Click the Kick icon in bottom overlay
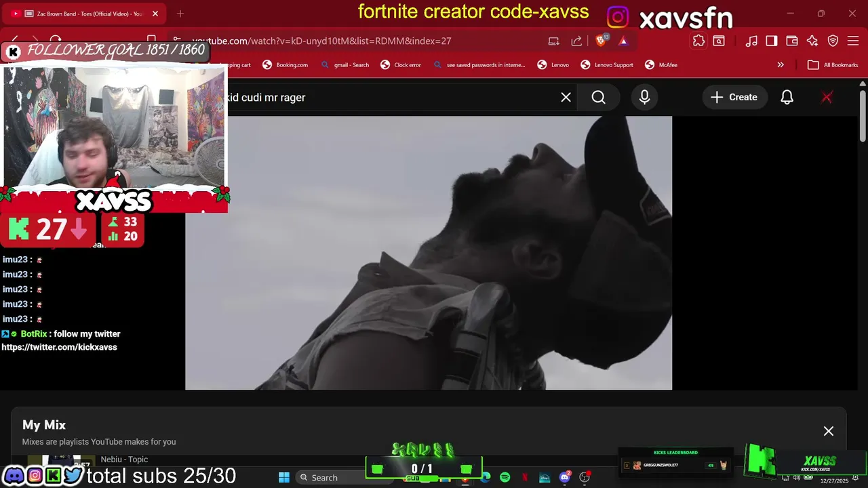The width and height of the screenshot is (868, 488). pos(54,476)
